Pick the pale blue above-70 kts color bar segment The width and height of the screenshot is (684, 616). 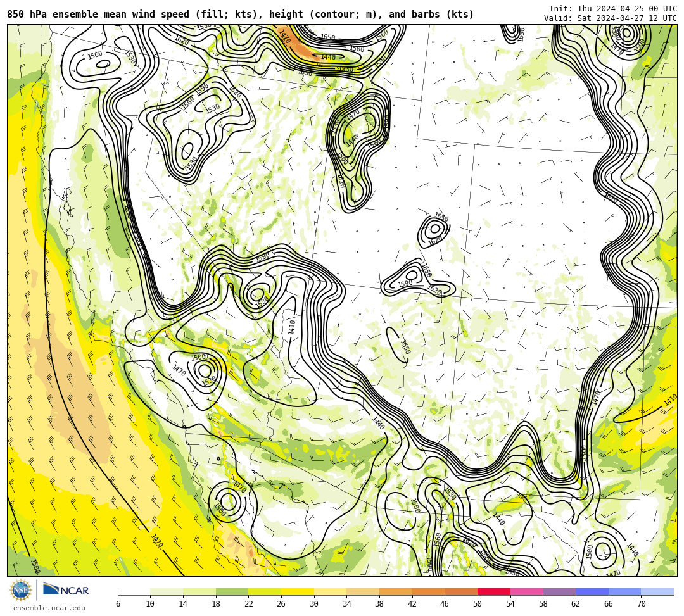[657, 591]
